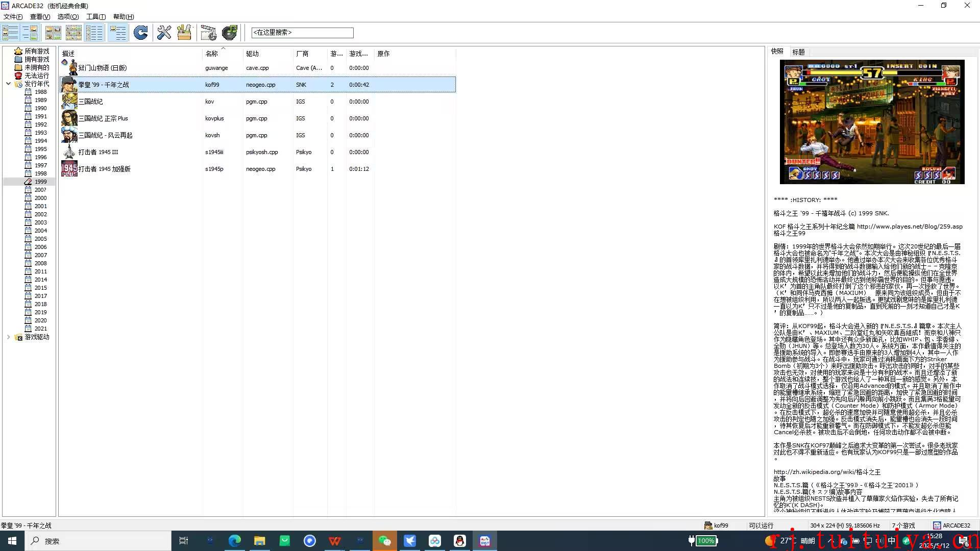The width and height of the screenshot is (980, 551).
Task: Select the 三国战纪 kov game row
Action: [258, 102]
